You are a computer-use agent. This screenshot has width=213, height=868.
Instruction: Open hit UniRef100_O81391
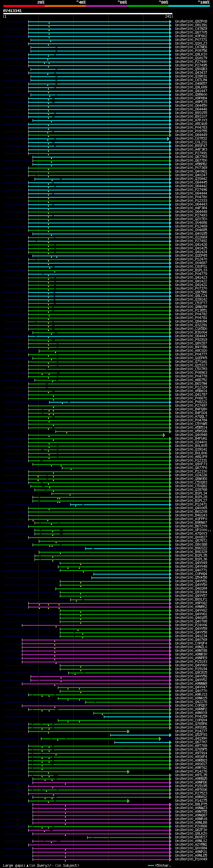tap(191, 25)
